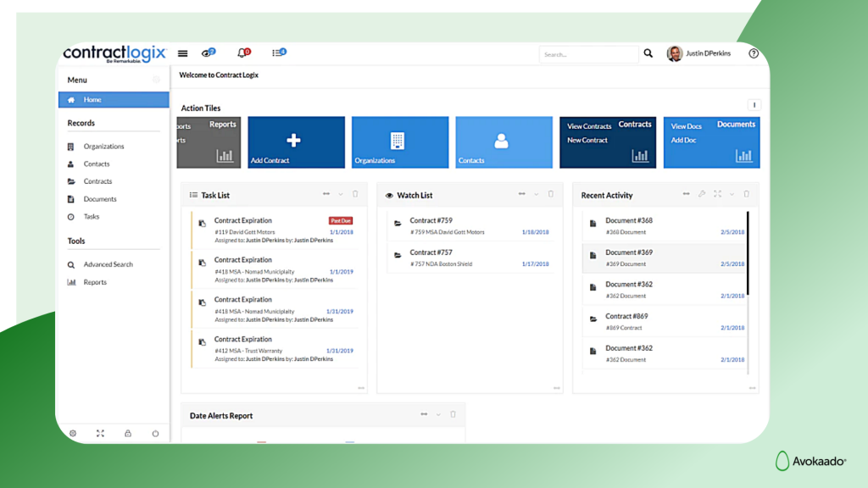
Task: Toggle the Watch List panel arrows control
Action: [521, 195]
